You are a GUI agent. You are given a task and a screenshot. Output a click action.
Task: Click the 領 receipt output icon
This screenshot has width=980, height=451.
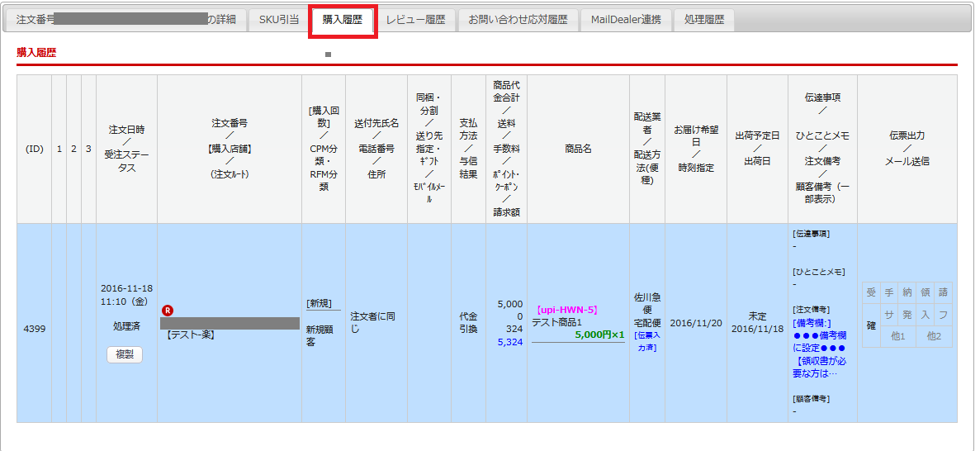(x=925, y=292)
